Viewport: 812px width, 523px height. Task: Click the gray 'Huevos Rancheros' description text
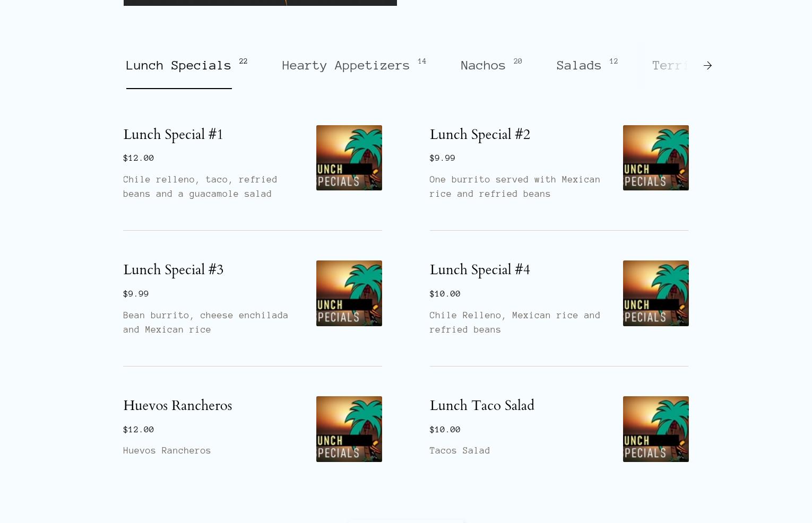tap(167, 450)
